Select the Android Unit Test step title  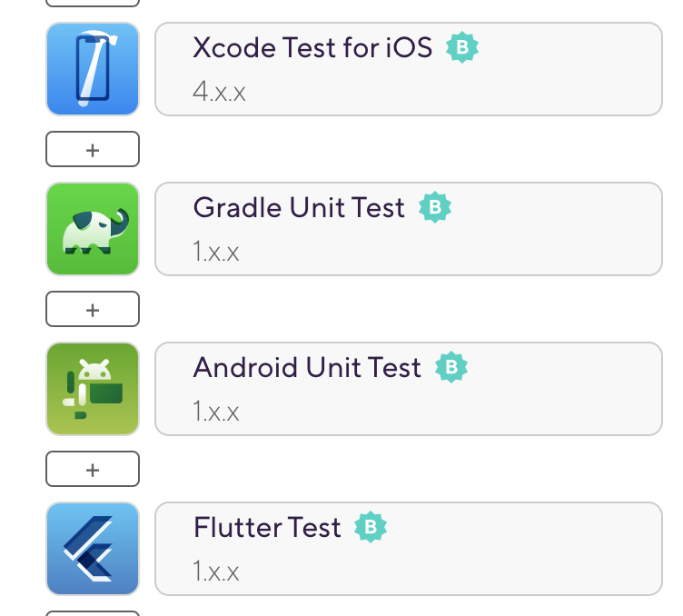[307, 367]
